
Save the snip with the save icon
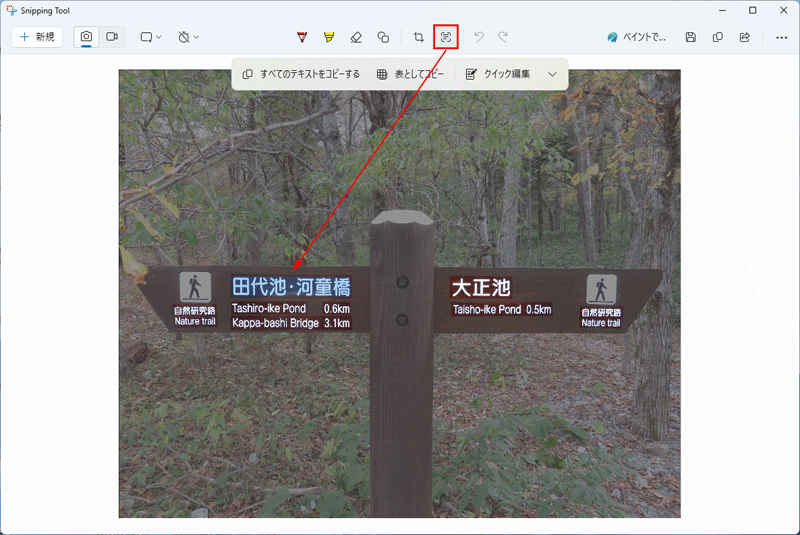click(x=690, y=37)
